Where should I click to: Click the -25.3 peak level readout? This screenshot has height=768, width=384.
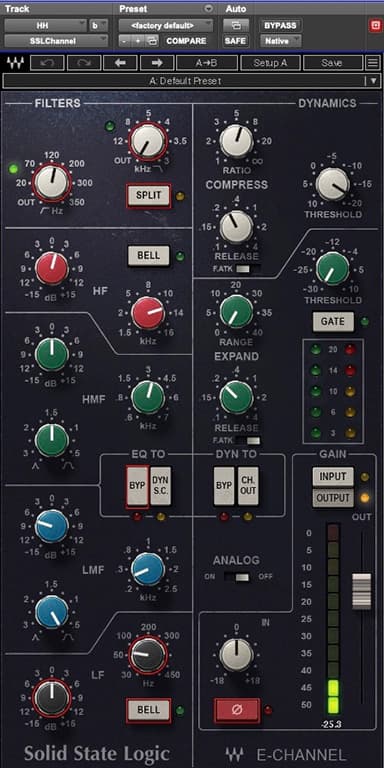(x=333, y=724)
